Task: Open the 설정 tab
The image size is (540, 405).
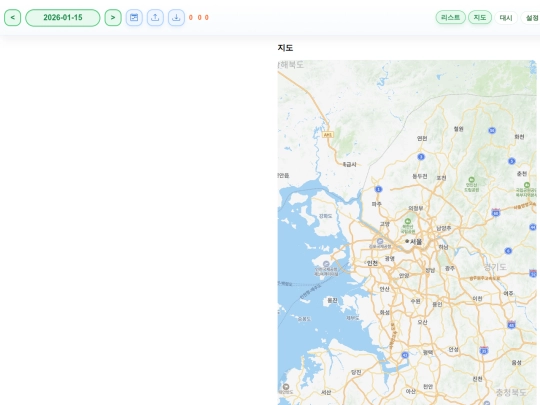Action: click(531, 18)
